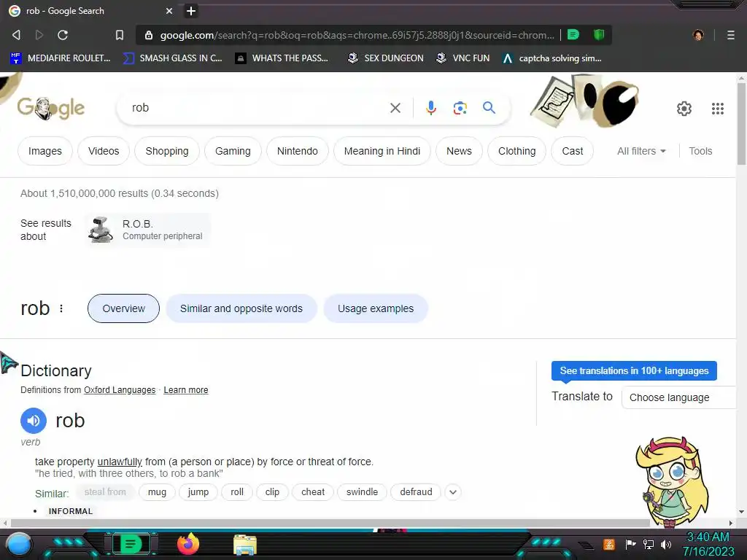Open the three-dot menu beside rob
This screenshot has height=560, width=747.
[x=61, y=308]
